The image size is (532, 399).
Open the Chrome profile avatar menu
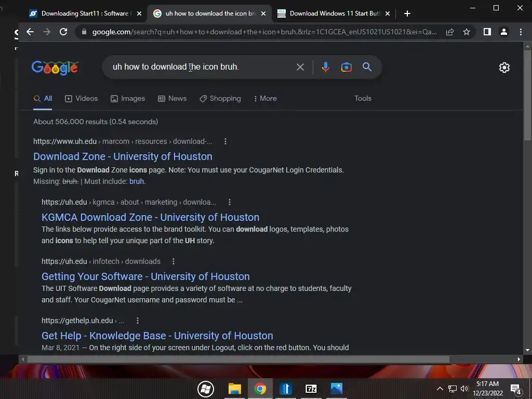pyautogui.click(x=504, y=32)
